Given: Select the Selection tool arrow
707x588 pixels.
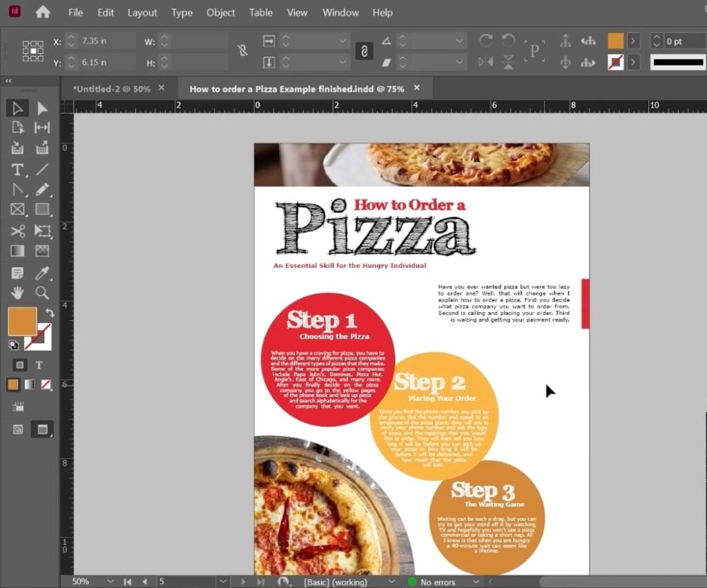Looking at the screenshot, I should click(x=17, y=108).
